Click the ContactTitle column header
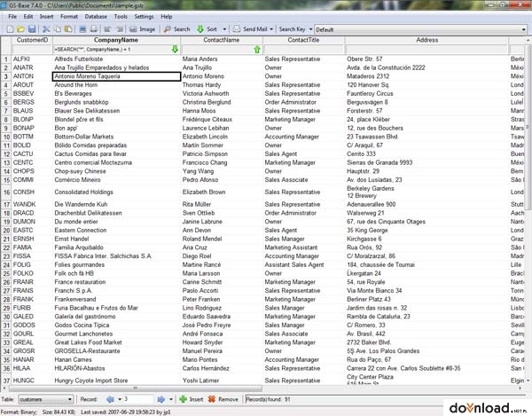Image resolution: width=532 pixels, height=416 pixels. tap(303, 40)
